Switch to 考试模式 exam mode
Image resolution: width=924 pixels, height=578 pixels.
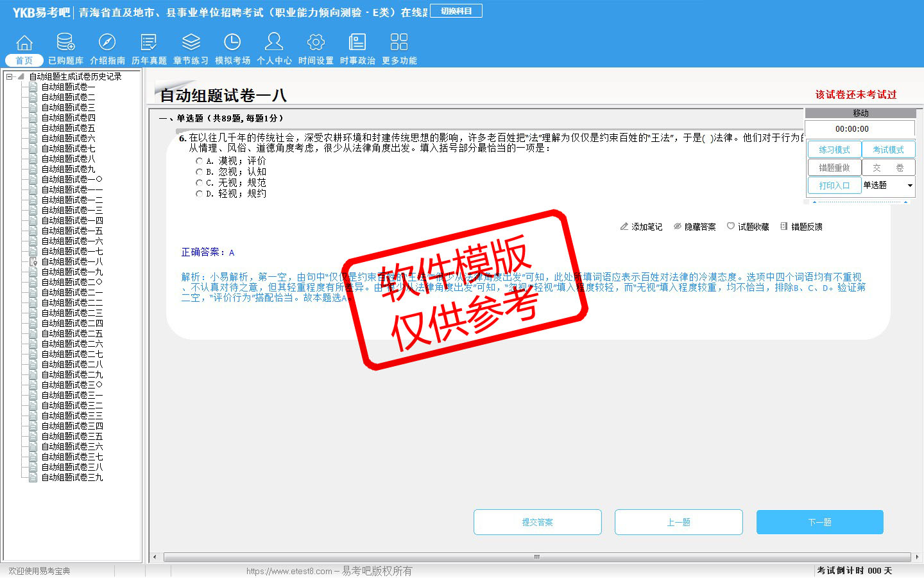coord(888,150)
